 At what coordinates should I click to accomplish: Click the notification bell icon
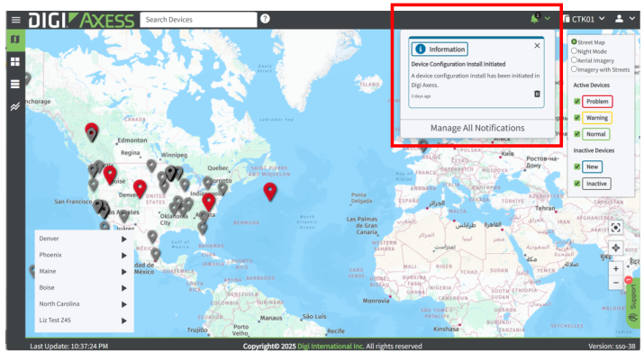[534, 19]
